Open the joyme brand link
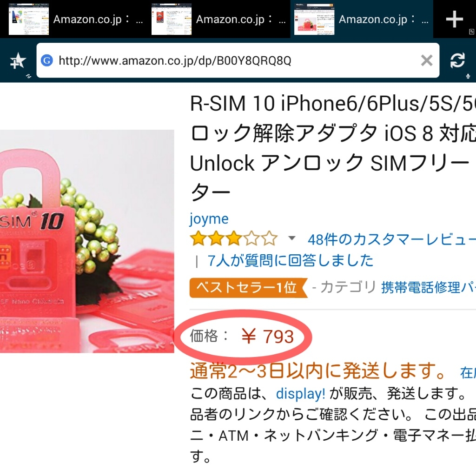The image size is (476, 476). pyautogui.click(x=209, y=219)
